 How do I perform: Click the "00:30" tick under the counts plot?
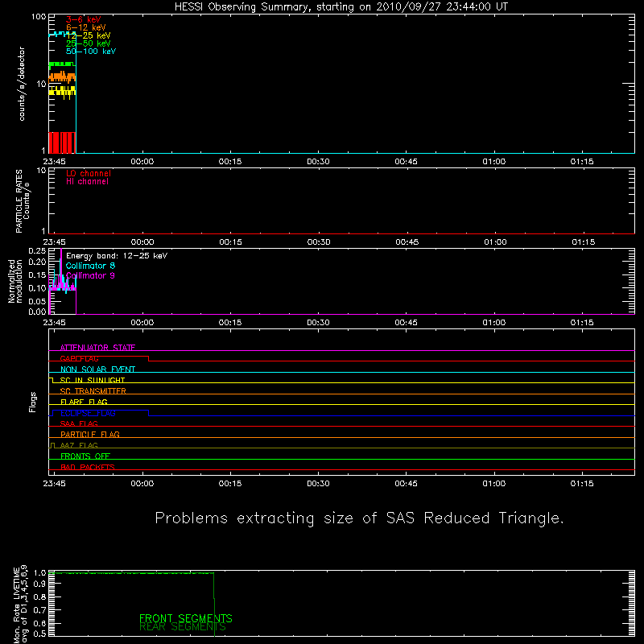(x=318, y=162)
